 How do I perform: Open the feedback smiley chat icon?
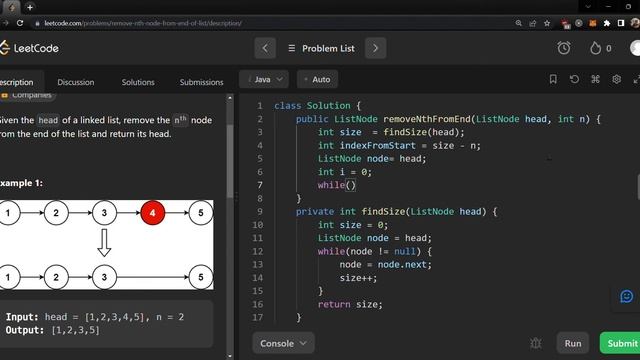coord(627,296)
